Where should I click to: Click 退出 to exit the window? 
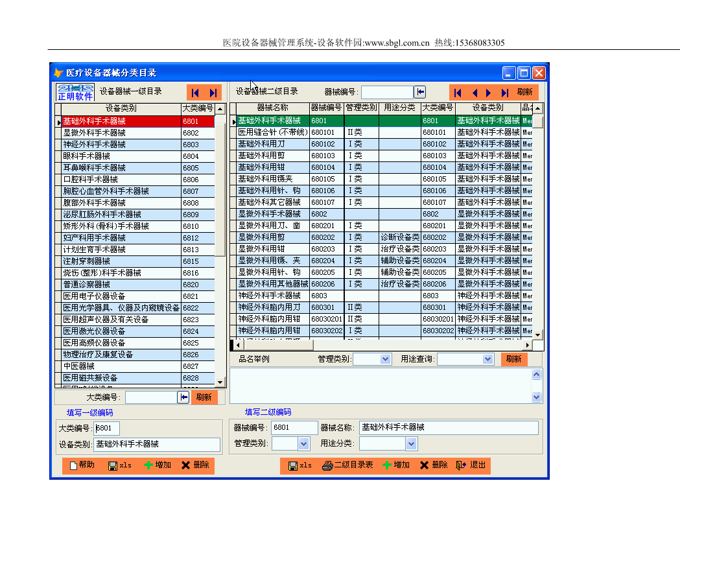[471, 465]
